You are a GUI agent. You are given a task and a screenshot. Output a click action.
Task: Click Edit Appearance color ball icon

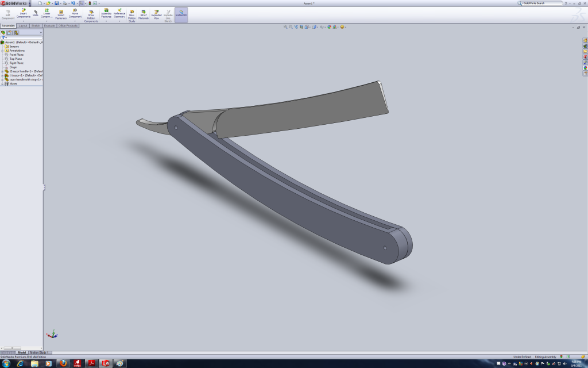(329, 27)
